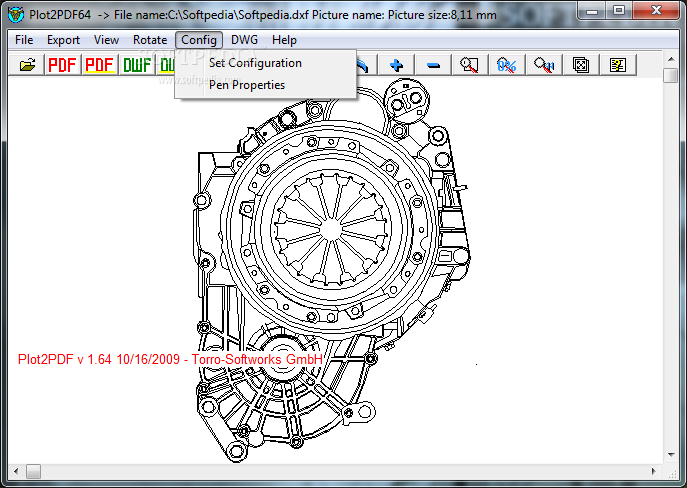Click the yellow configuration sheet icon
Viewport: 687px width, 488px height.
[x=618, y=65]
